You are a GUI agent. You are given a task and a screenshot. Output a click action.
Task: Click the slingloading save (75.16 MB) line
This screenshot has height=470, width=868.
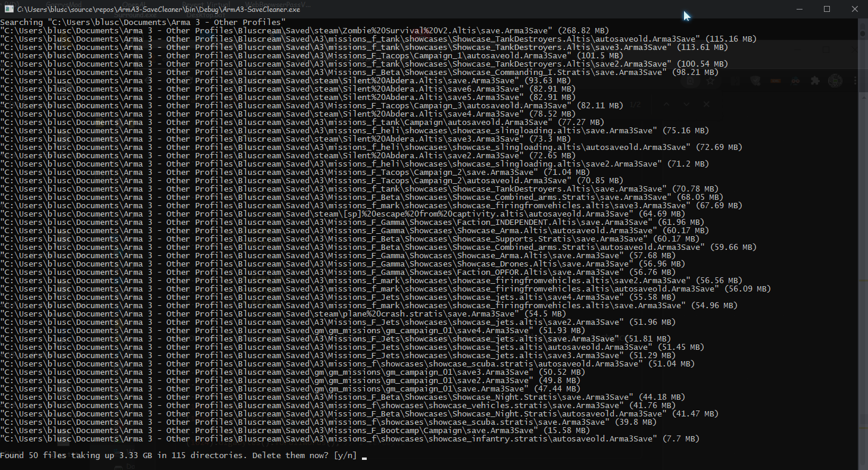(354, 130)
